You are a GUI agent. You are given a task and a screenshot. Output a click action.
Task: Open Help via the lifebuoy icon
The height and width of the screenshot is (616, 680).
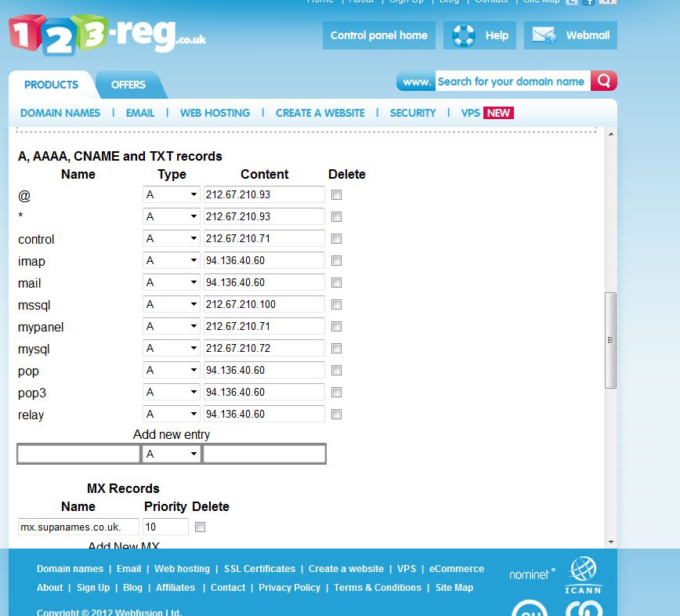(464, 35)
